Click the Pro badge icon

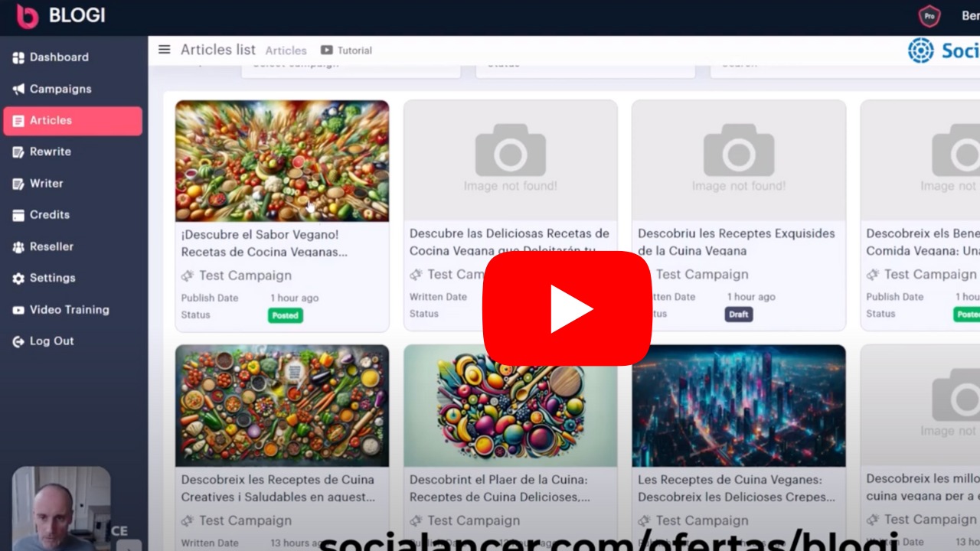pos(929,15)
